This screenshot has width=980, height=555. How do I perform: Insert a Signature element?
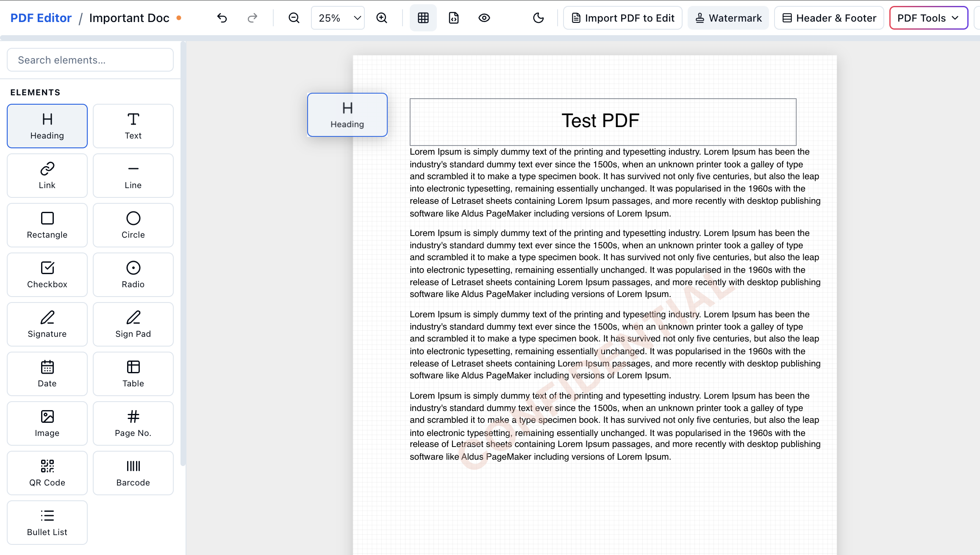tap(47, 324)
